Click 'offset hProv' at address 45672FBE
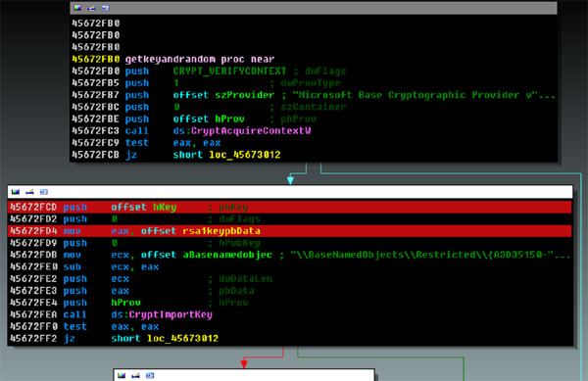The height and width of the screenshot is (381, 588). pyautogui.click(x=209, y=119)
